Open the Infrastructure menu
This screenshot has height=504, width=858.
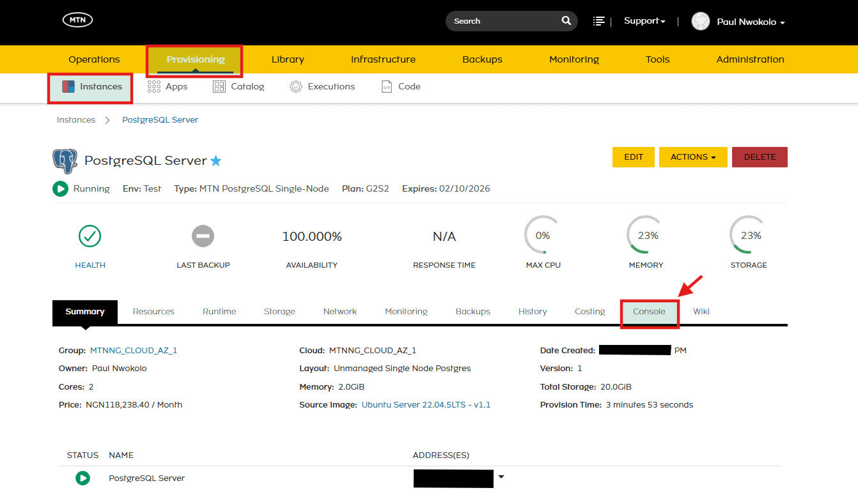coord(383,59)
